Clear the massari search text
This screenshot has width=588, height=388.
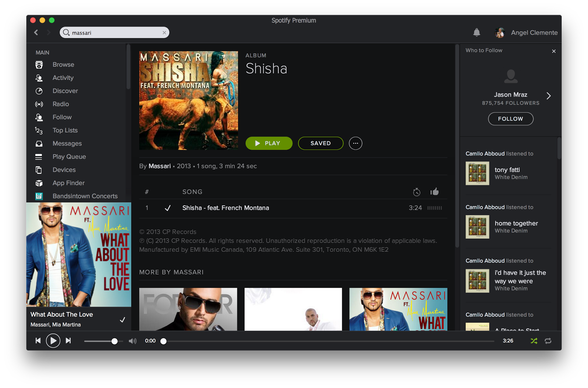click(164, 33)
